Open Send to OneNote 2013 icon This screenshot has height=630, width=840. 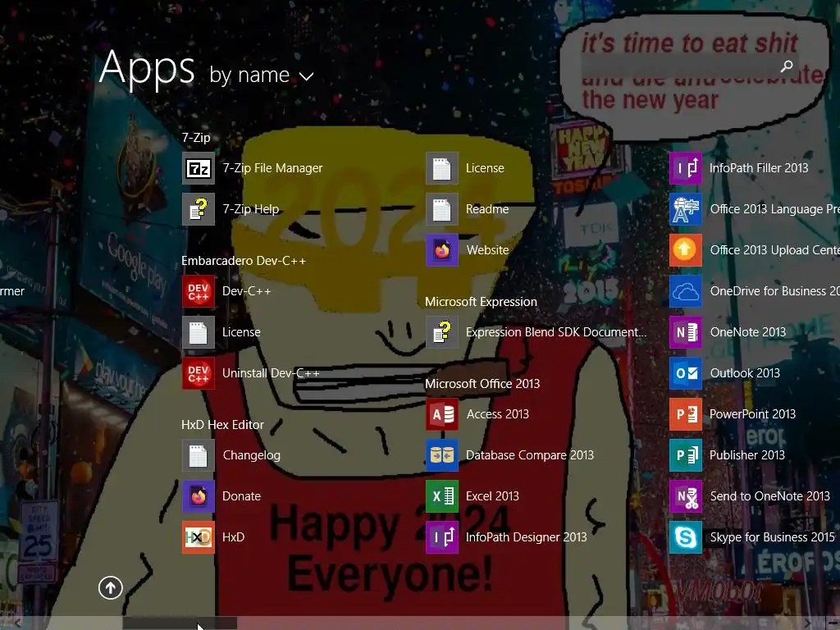(686, 496)
